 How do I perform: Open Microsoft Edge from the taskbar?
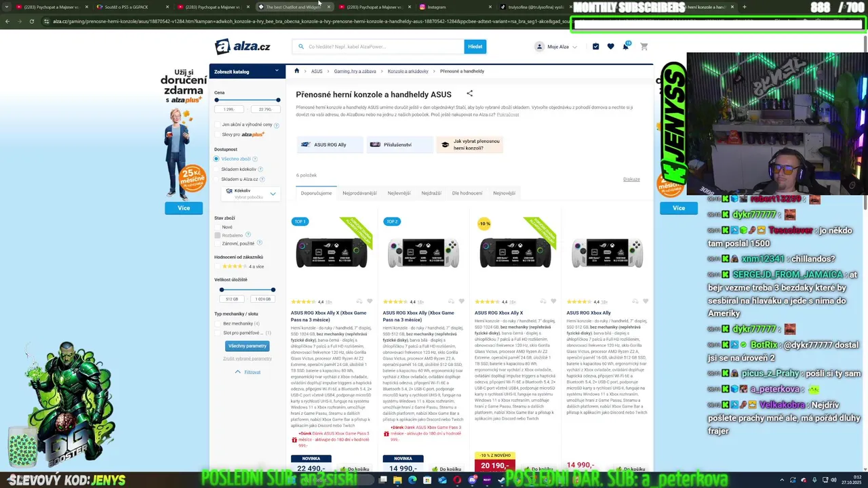412,480
